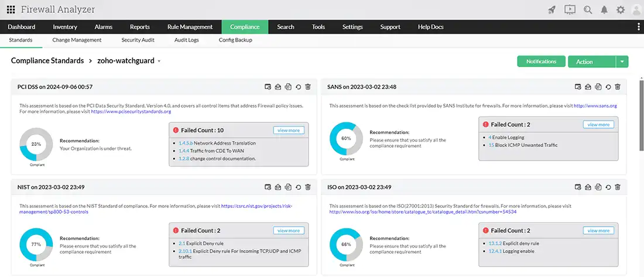Click the Compliance Standards breadcrumb
644x277 pixels.
click(47, 61)
